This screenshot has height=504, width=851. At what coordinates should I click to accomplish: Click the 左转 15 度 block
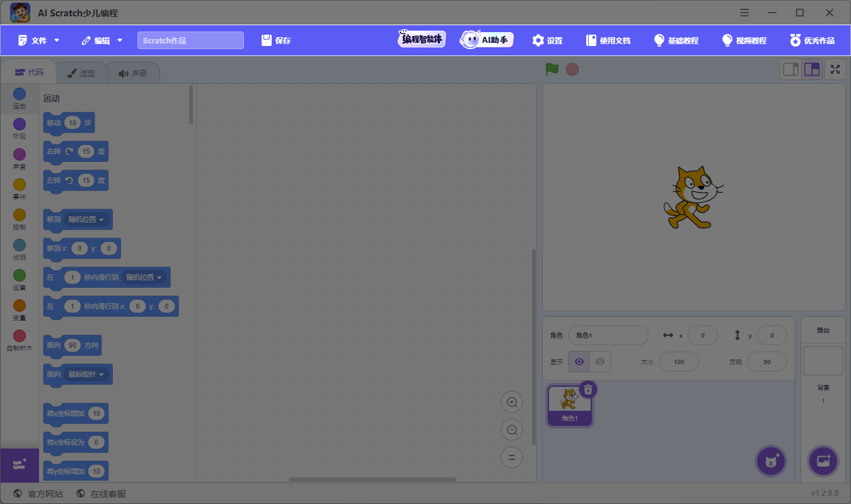(x=76, y=181)
